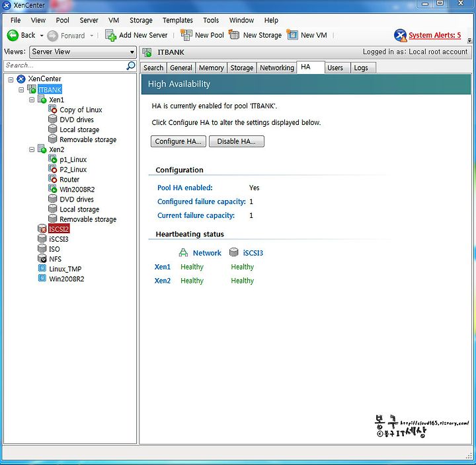Click the P2_Linux stopped VM icon
Viewport: 476px width, 465px height.
(x=52, y=169)
